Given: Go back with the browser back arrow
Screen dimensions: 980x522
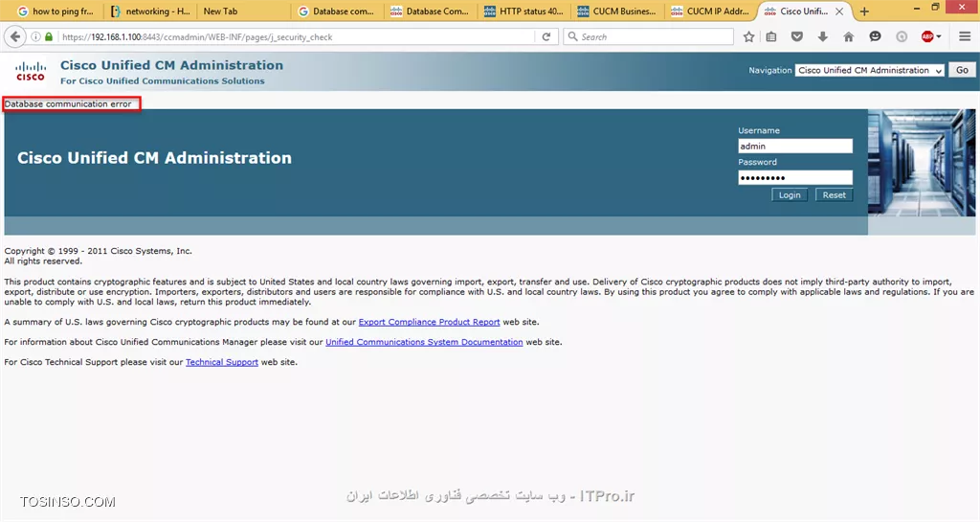Looking at the screenshot, I should (15, 37).
